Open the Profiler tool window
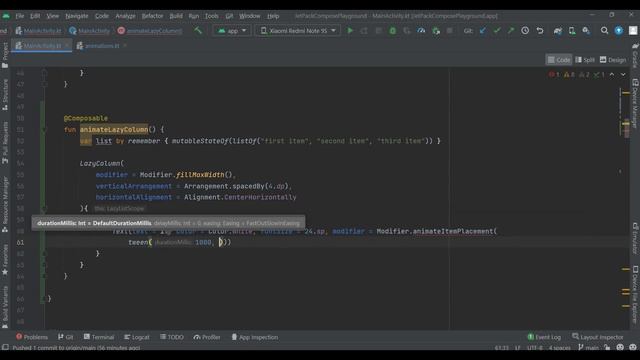 [x=207, y=337]
